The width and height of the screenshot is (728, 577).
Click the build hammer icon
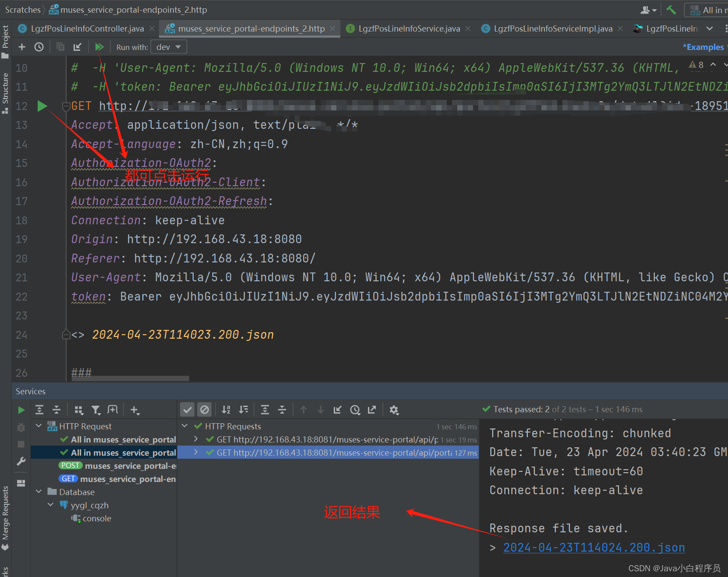(x=671, y=10)
